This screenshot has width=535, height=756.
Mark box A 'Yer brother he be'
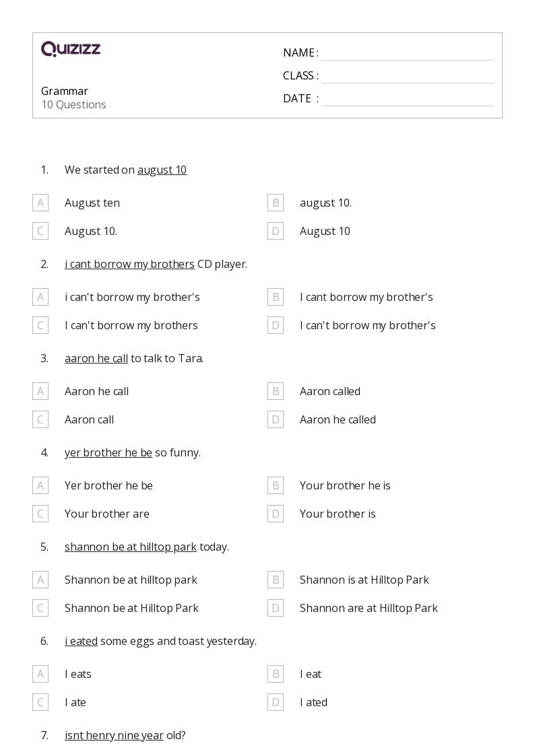point(40,485)
